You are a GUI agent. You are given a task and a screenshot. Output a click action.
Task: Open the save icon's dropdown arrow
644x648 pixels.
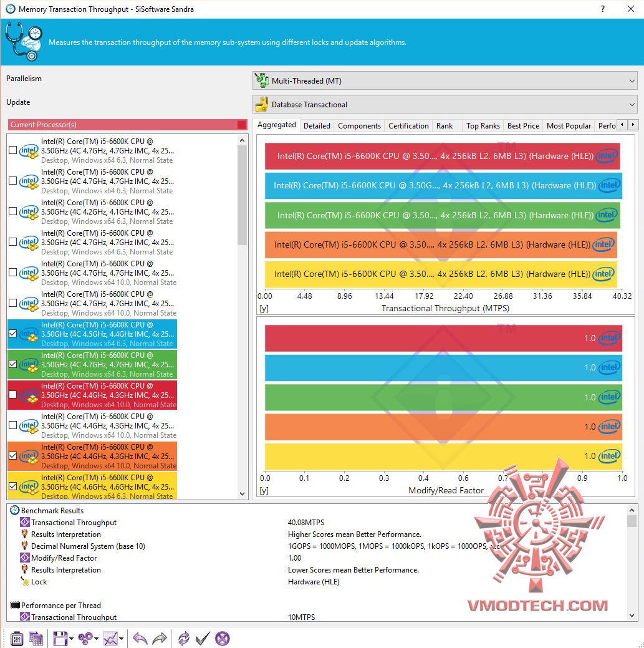(x=71, y=639)
